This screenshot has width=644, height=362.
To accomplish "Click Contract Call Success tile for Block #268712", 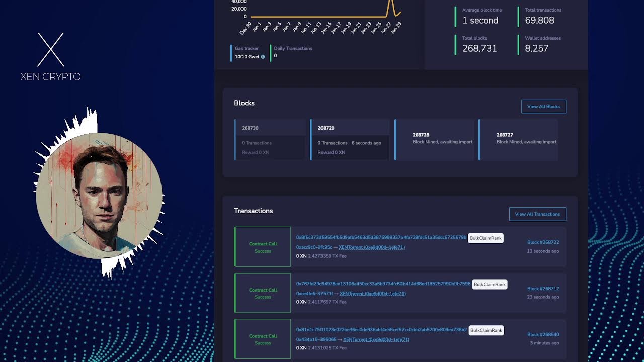I will pos(263,293).
